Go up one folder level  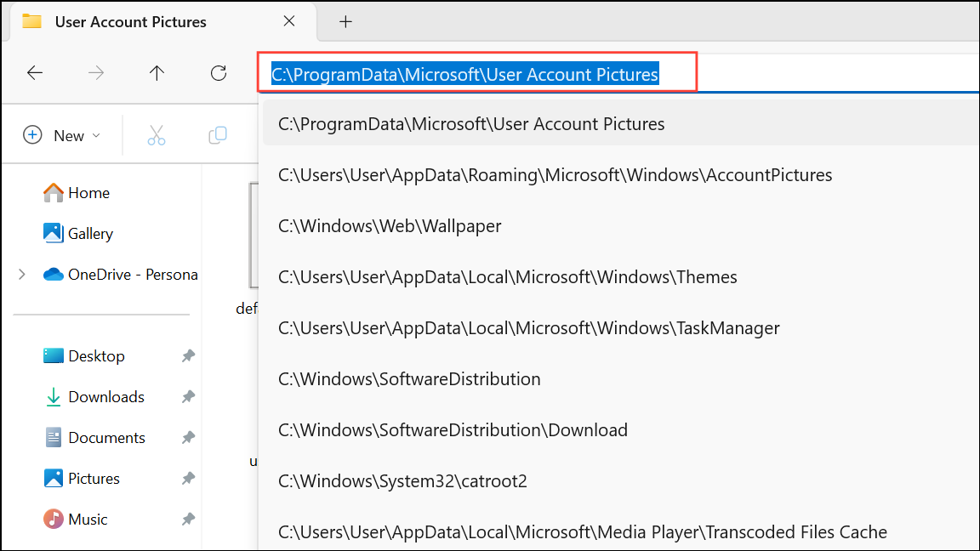[x=157, y=73]
